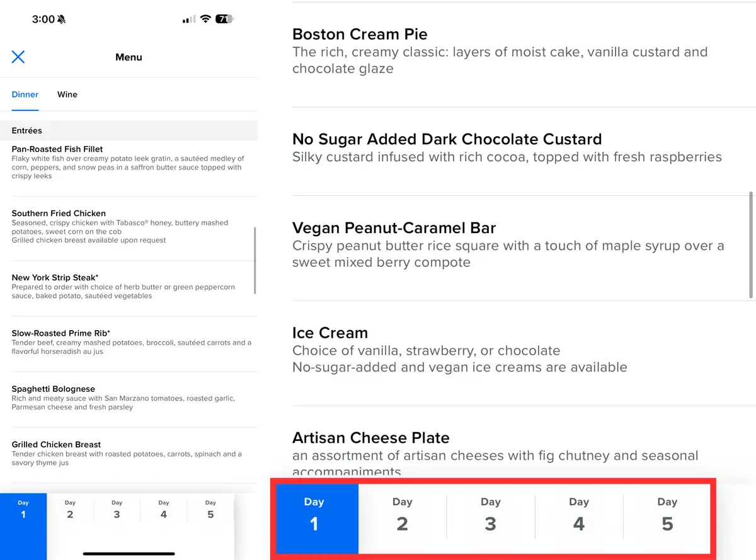Select the Dinner tab

click(x=25, y=94)
